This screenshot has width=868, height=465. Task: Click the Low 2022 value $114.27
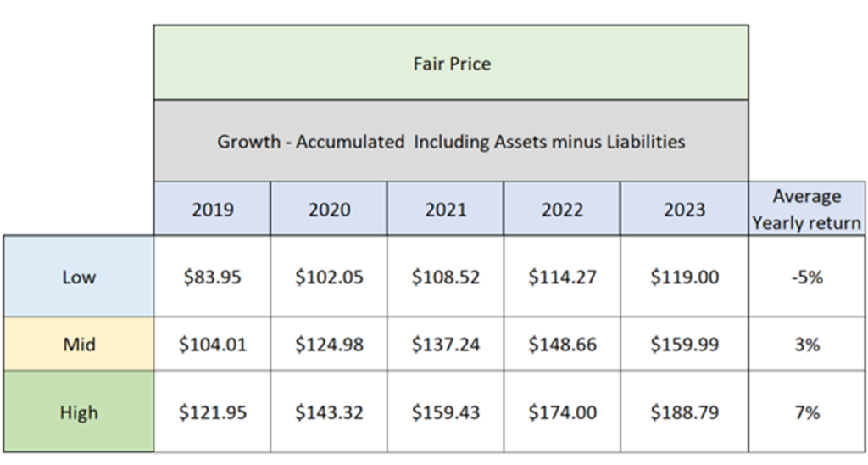(x=562, y=277)
